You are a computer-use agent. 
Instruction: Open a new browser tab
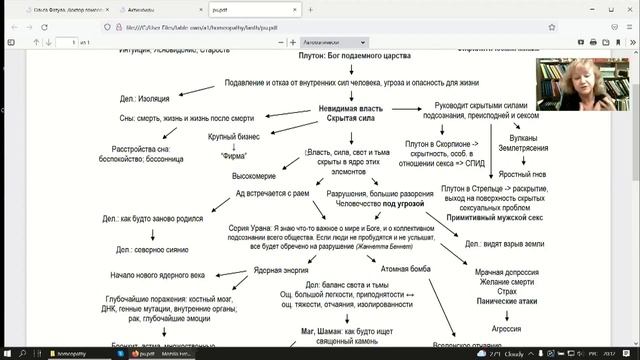311,10
